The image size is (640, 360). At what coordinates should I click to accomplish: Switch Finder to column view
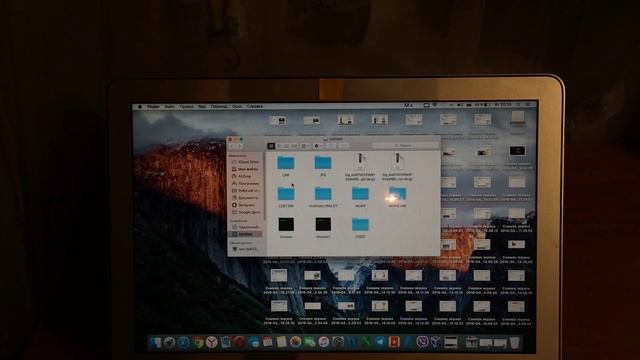pyautogui.click(x=287, y=146)
